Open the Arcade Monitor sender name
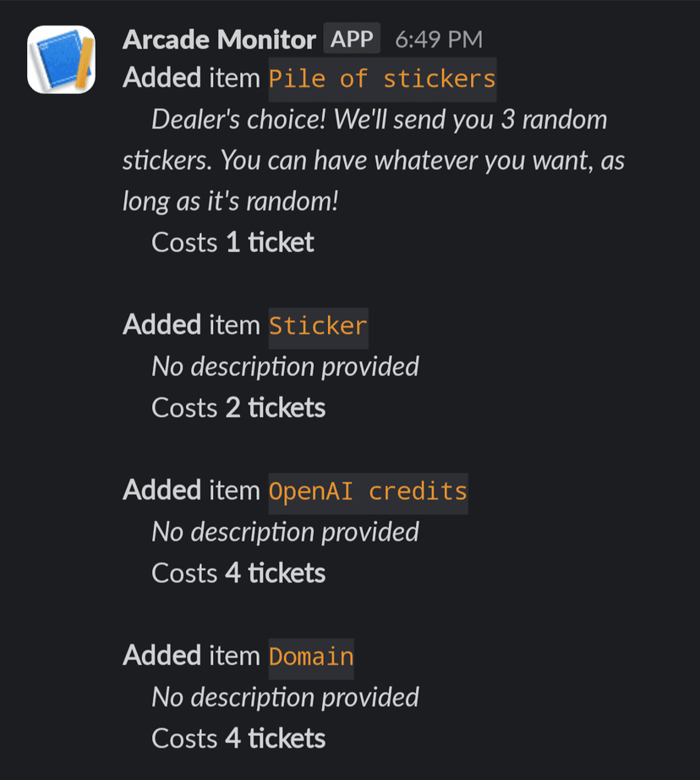Image resolution: width=700 pixels, height=780 pixels. (219, 39)
